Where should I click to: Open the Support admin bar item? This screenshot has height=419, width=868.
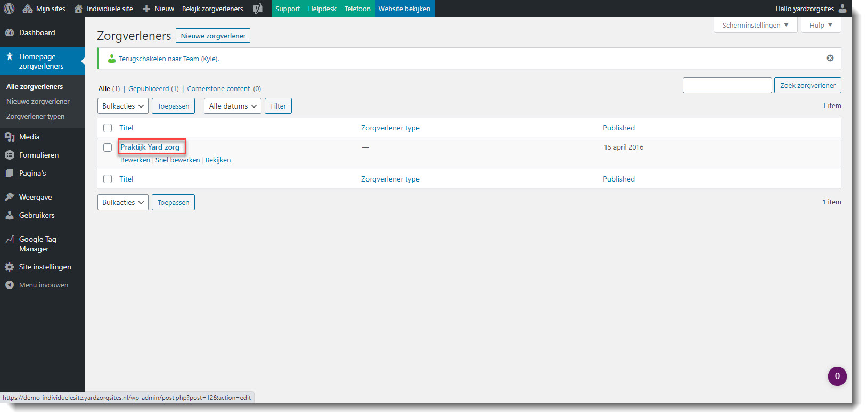tap(288, 9)
